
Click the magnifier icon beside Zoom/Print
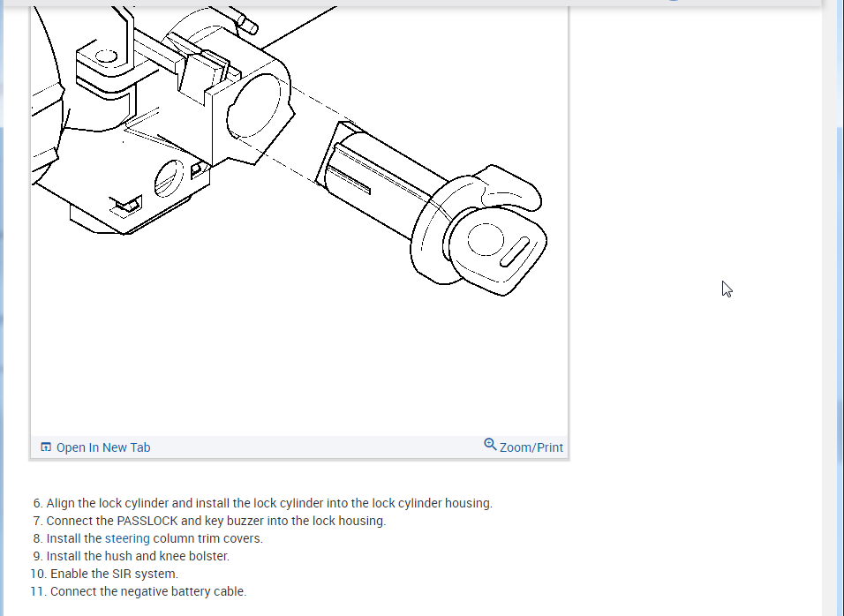[x=490, y=445]
